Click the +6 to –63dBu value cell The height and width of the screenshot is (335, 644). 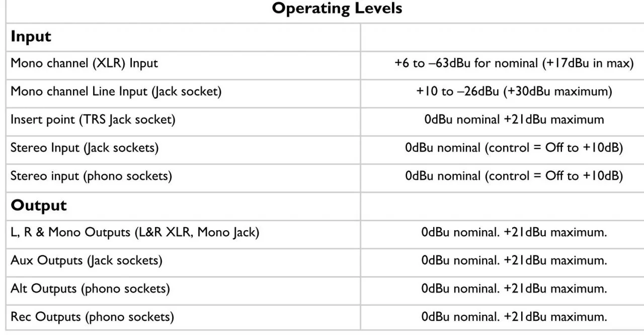(x=514, y=63)
